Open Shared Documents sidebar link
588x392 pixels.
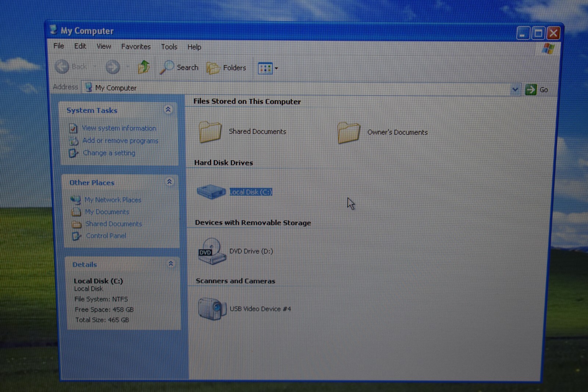click(114, 224)
